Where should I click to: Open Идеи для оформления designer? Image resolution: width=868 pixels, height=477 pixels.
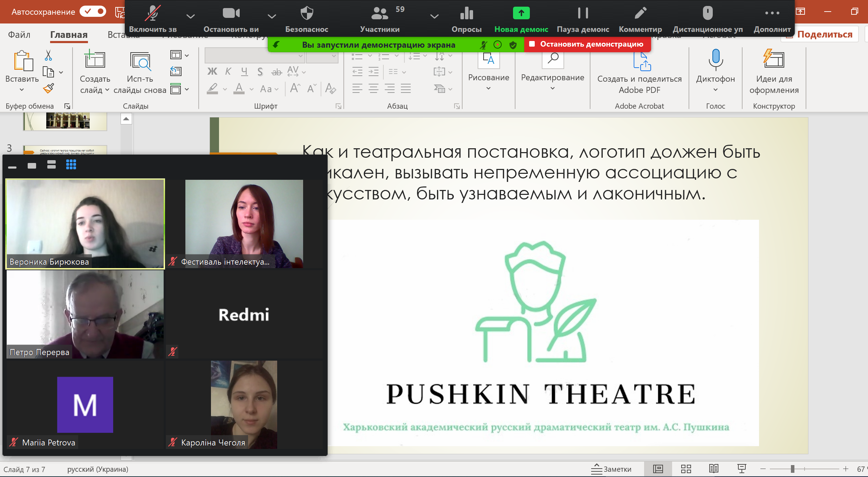click(x=774, y=72)
